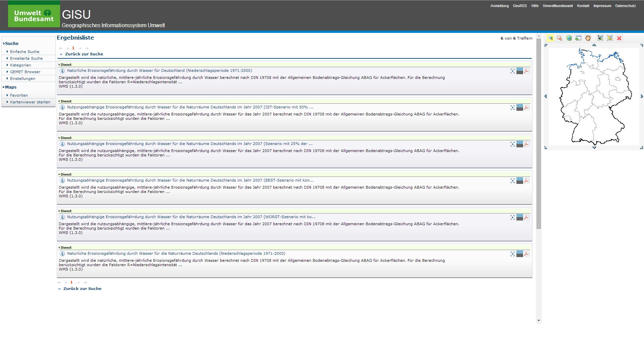Click the select-by-rectangle map tool
This screenshot has height=342, width=644.
click(x=600, y=38)
